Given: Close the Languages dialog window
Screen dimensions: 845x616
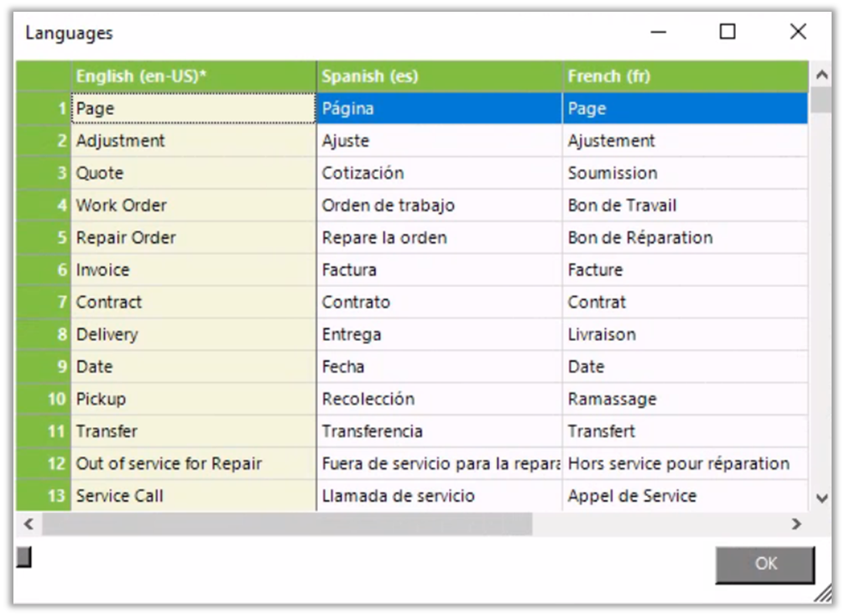Looking at the screenshot, I should point(797,32).
